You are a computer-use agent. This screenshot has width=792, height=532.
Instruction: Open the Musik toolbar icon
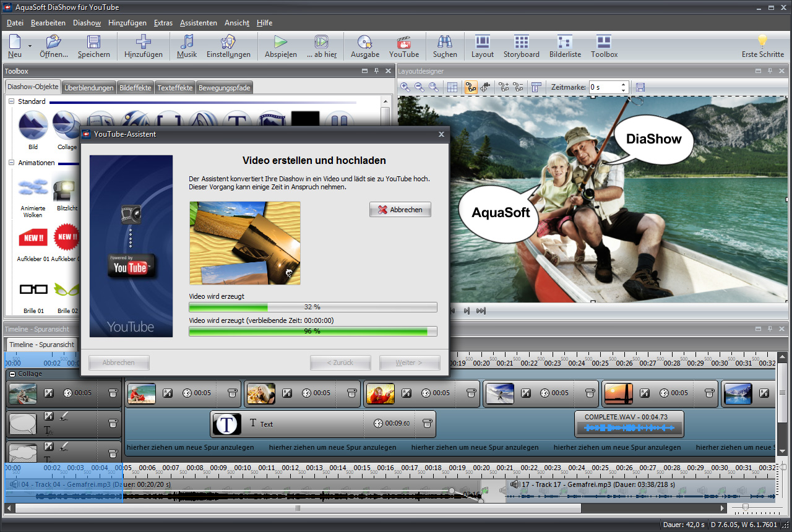pyautogui.click(x=187, y=42)
